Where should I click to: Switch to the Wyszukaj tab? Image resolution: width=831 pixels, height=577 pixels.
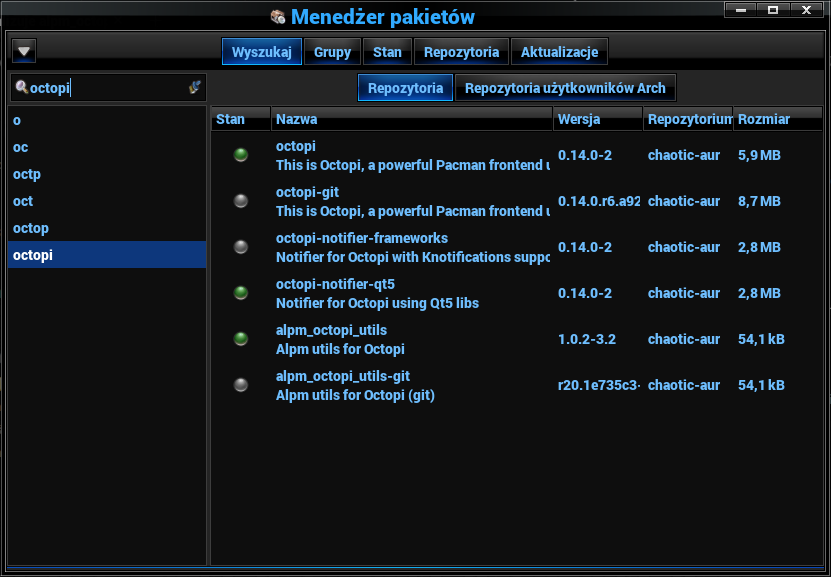point(262,52)
